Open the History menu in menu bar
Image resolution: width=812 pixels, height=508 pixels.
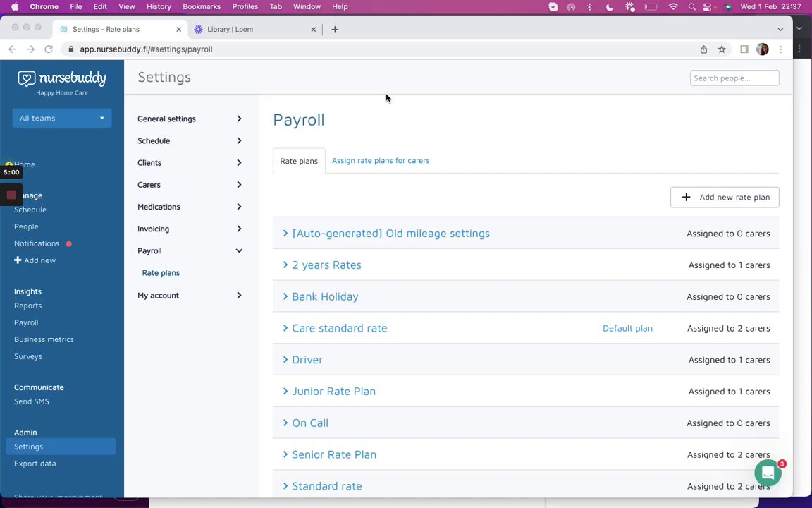[x=159, y=7]
